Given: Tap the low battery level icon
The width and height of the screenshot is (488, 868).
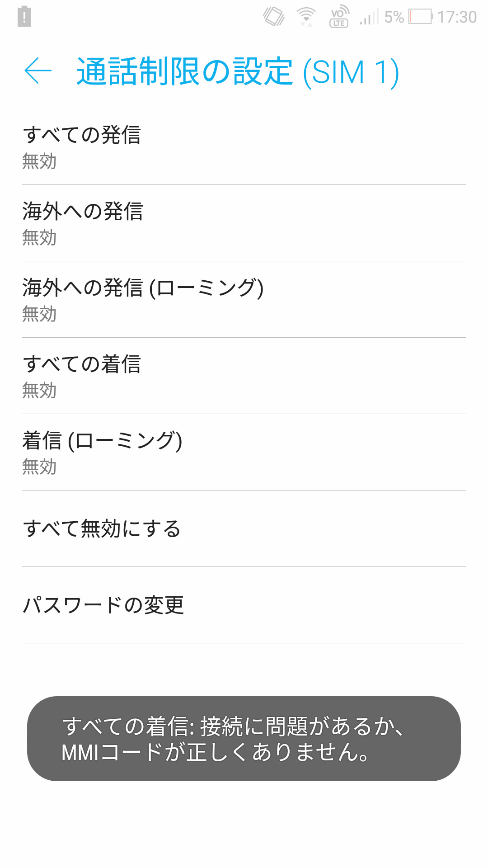Looking at the screenshot, I should 421,17.
